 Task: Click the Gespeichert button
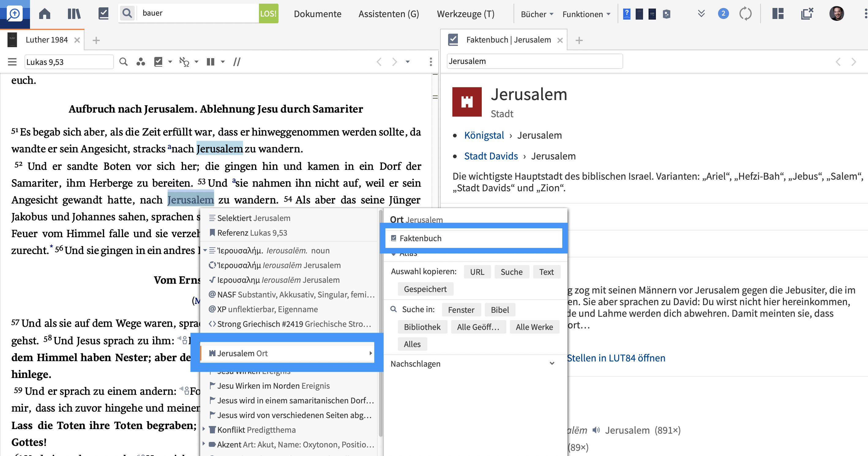(x=425, y=289)
